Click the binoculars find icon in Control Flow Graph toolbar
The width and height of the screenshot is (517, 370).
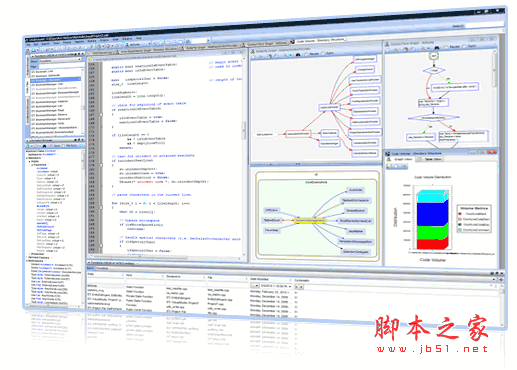437,48
